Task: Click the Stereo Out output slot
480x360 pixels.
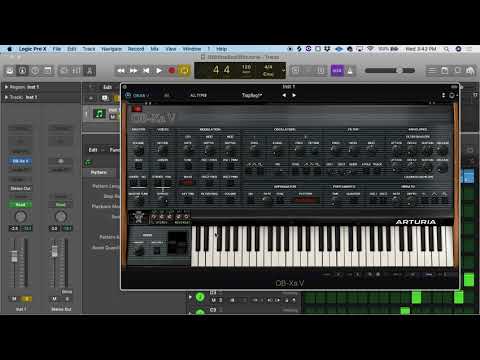Action: coord(20,188)
